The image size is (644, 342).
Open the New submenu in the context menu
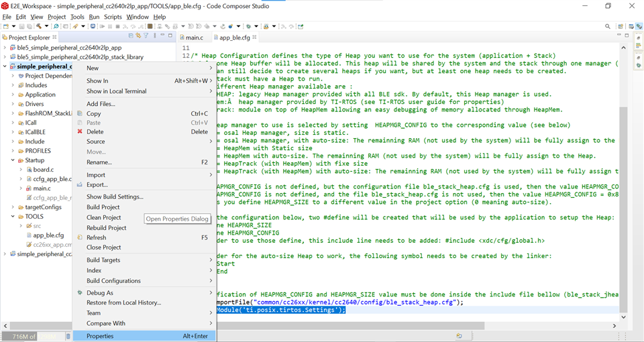144,68
